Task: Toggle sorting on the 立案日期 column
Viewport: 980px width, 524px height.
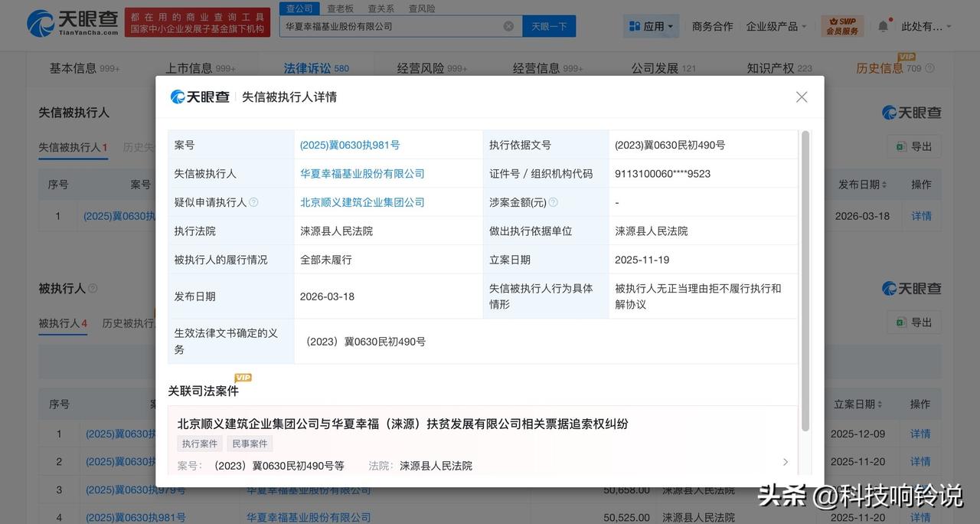Action: pyautogui.click(x=879, y=404)
